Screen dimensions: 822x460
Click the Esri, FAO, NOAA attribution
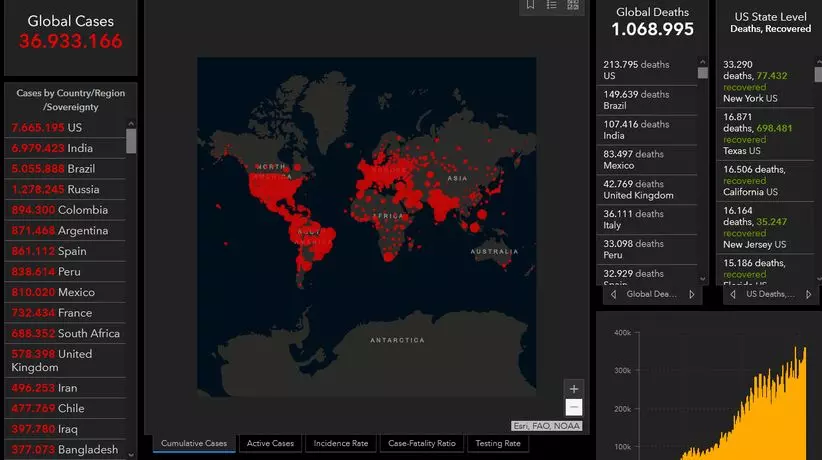[547, 426]
